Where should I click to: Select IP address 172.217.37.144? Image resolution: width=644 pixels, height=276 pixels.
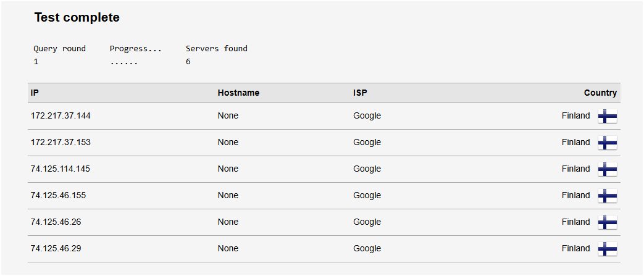click(61, 115)
